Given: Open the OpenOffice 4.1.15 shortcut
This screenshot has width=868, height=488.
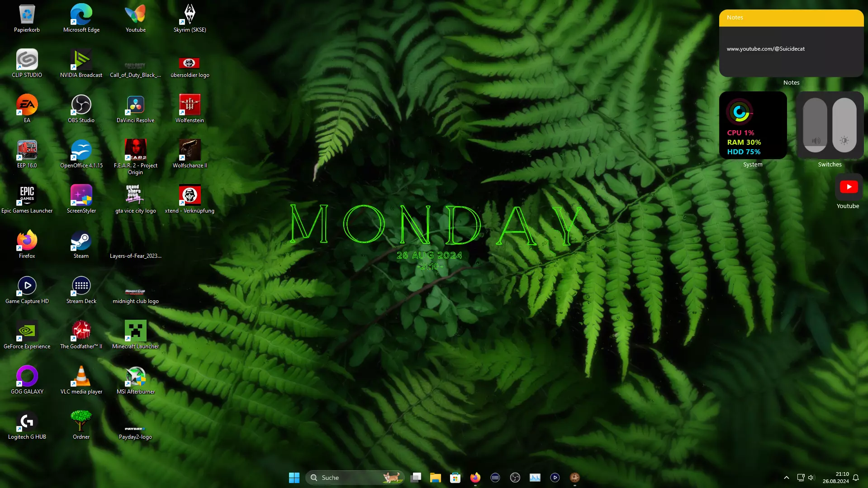Looking at the screenshot, I should pos(81,154).
